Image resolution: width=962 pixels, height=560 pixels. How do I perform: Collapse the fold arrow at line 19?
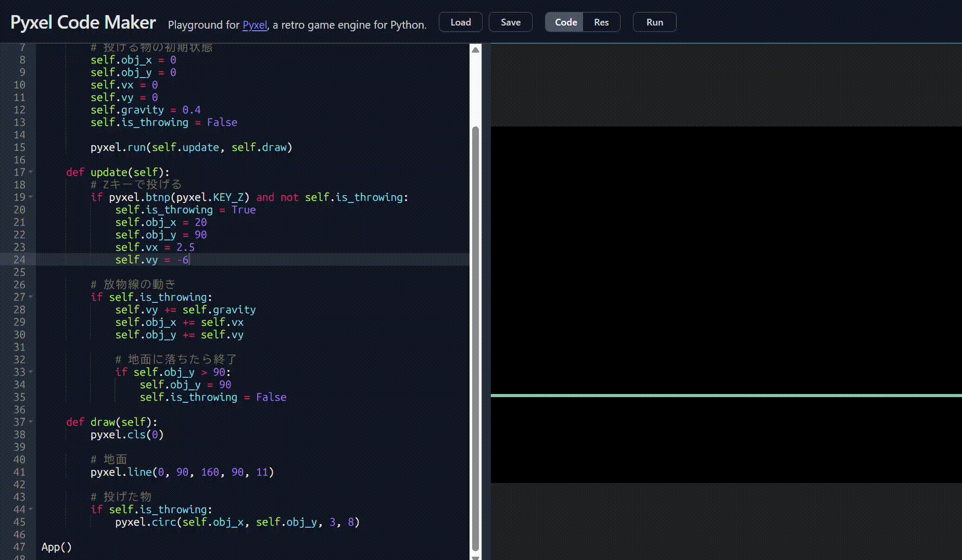31,197
